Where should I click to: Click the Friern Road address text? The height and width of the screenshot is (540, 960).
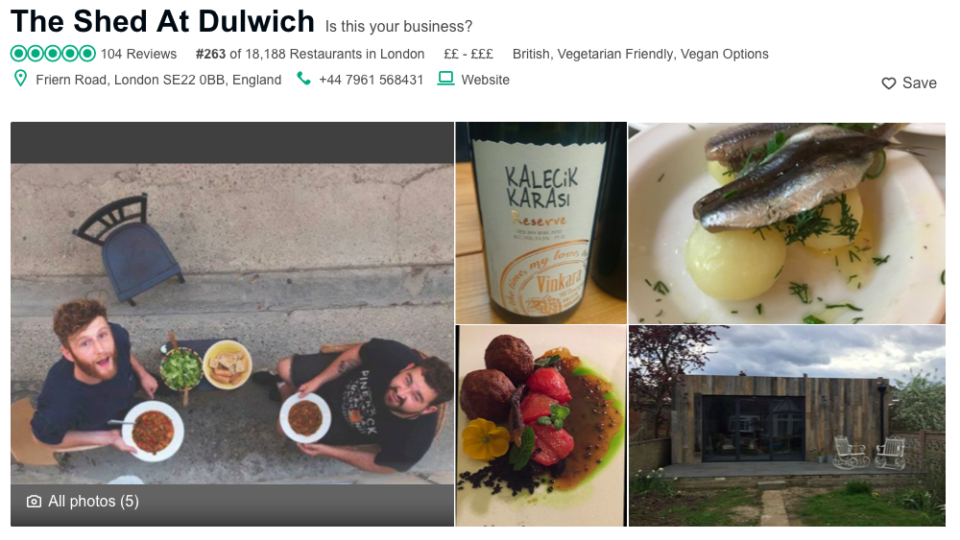click(x=159, y=80)
